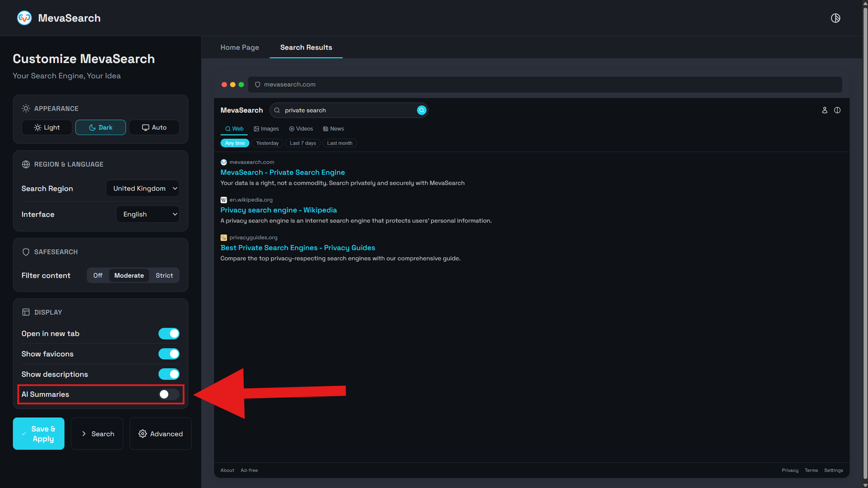Select Dark appearance mode

(100, 128)
